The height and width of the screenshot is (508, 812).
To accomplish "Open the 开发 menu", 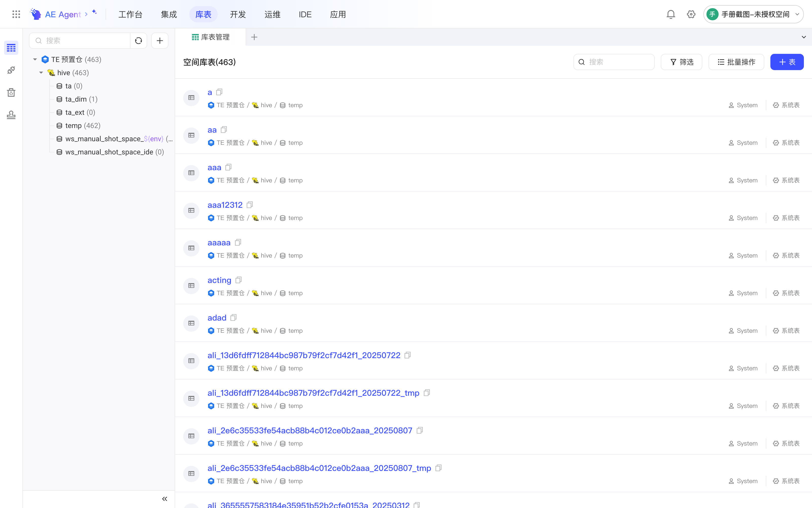I will click(x=238, y=14).
